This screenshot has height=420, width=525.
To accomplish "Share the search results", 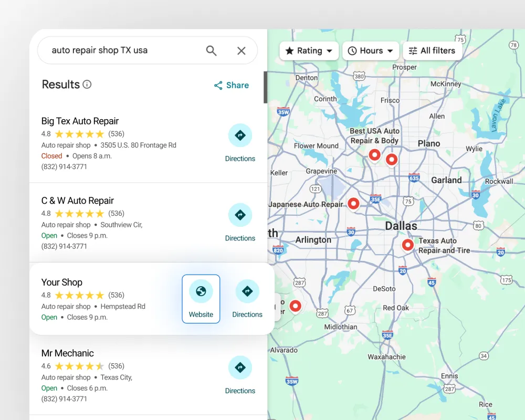I will point(232,85).
